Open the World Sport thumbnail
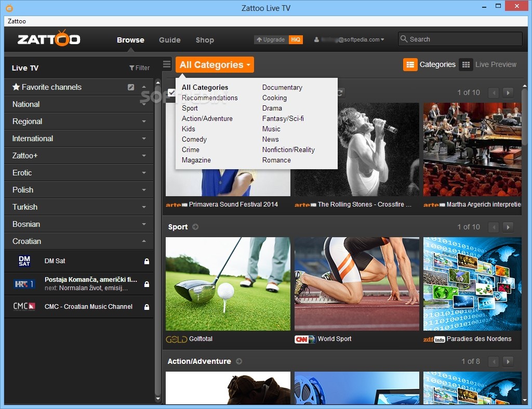Viewport: 532px width, 409px height. [x=356, y=283]
